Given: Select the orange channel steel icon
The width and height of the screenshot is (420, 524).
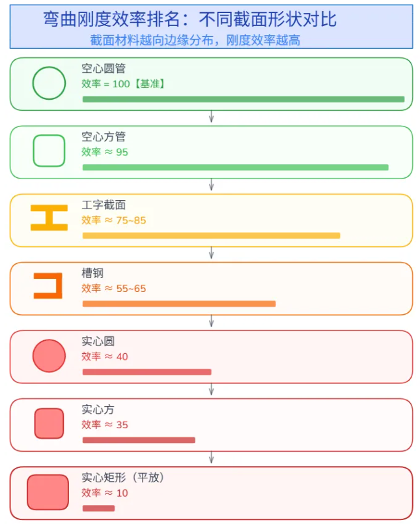Looking at the screenshot, I should point(48,285).
